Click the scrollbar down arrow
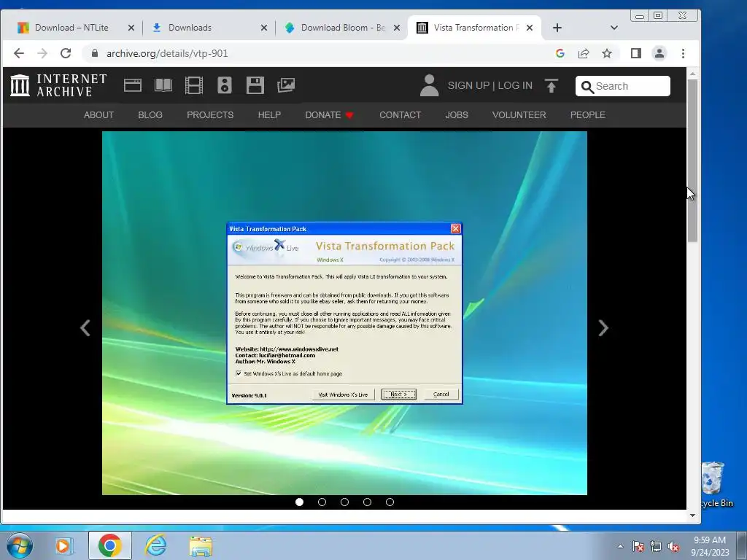This screenshot has height=560, width=747. coord(692,516)
